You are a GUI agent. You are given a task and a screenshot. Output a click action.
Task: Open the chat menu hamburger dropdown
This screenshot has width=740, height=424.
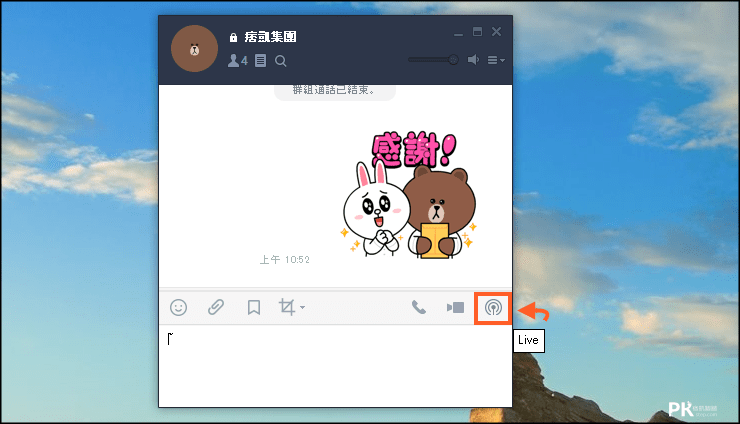click(496, 60)
